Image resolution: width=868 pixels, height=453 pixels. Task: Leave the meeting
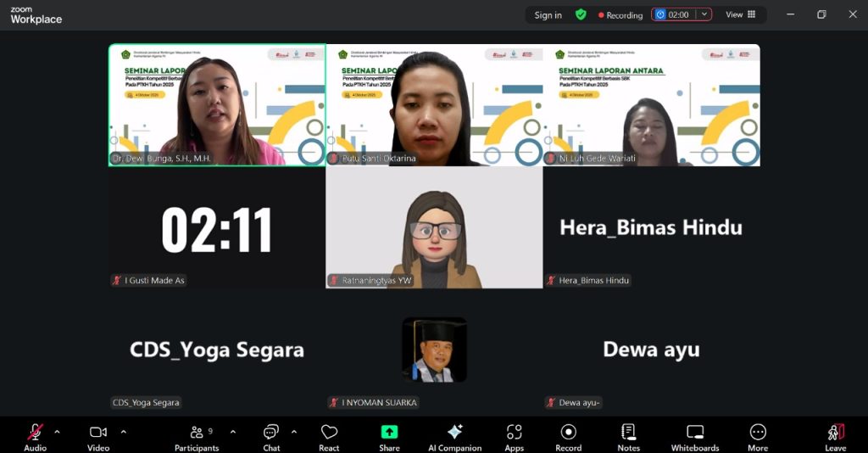835,436
